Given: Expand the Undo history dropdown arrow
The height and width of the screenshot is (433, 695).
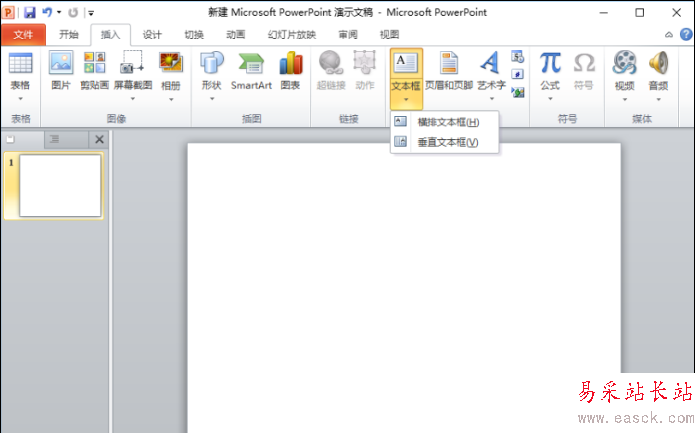Looking at the screenshot, I should pyautogui.click(x=59, y=12).
